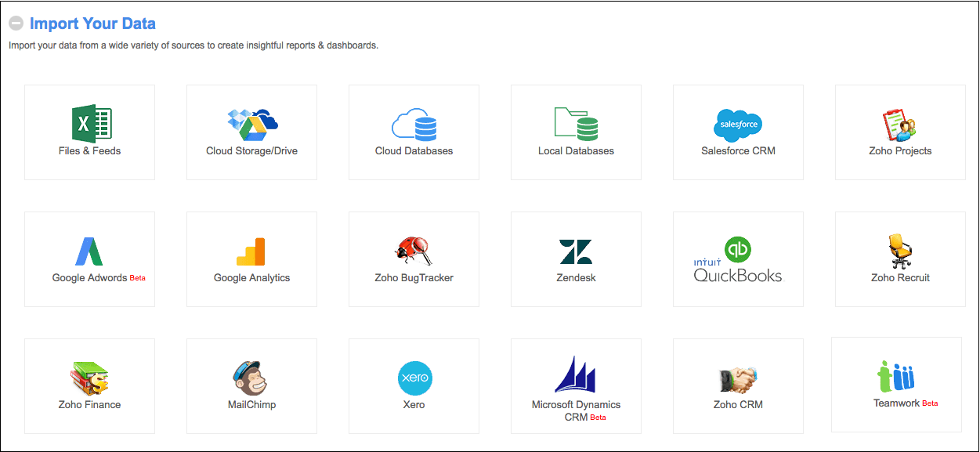Click the Zoho Projects label

pos(900,150)
